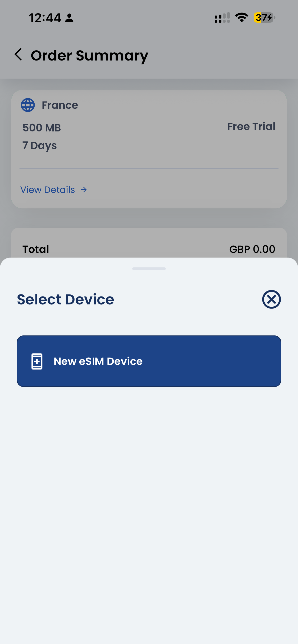Viewport: 298px width, 644px height.
Task: Select the New eSIM Device option
Action: click(149, 361)
